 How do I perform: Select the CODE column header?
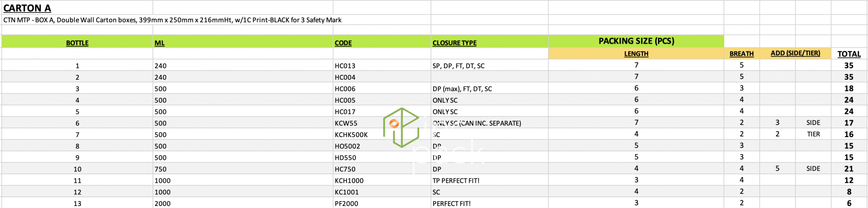coord(343,43)
